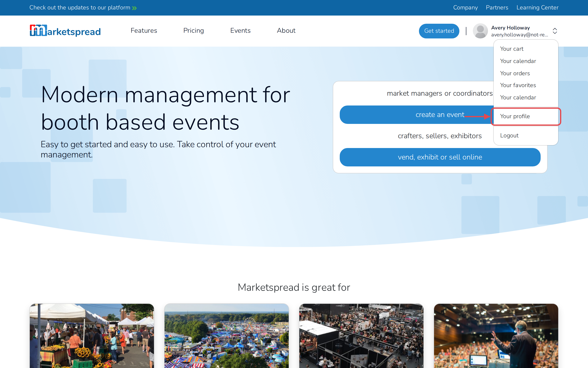Viewport: 588px width, 368px height.
Task: Collapse the account menu using the chevron
Action: (555, 31)
